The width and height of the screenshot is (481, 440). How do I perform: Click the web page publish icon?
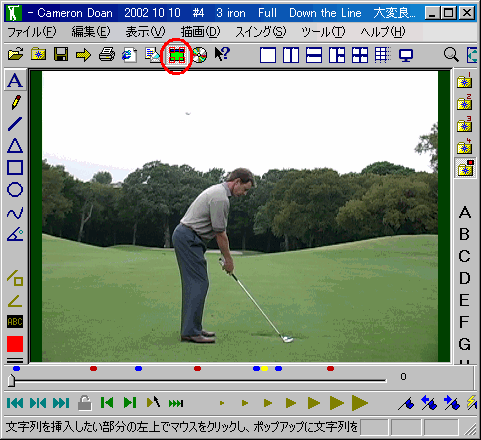click(129, 55)
